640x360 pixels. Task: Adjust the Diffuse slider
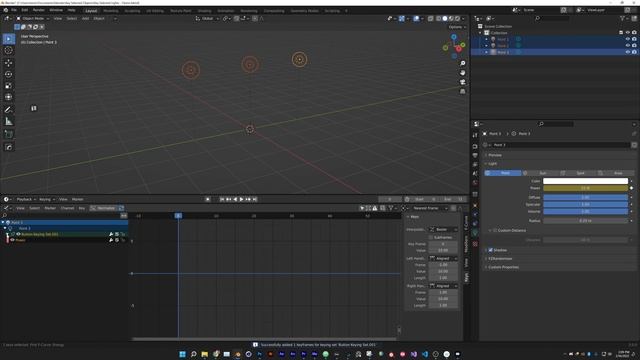click(585, 197)
